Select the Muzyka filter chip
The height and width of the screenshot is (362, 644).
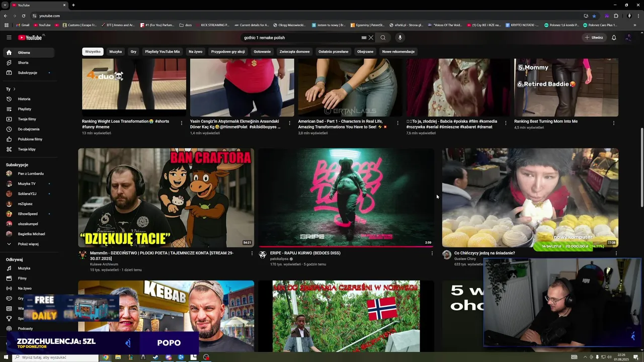tap(116, 52)
